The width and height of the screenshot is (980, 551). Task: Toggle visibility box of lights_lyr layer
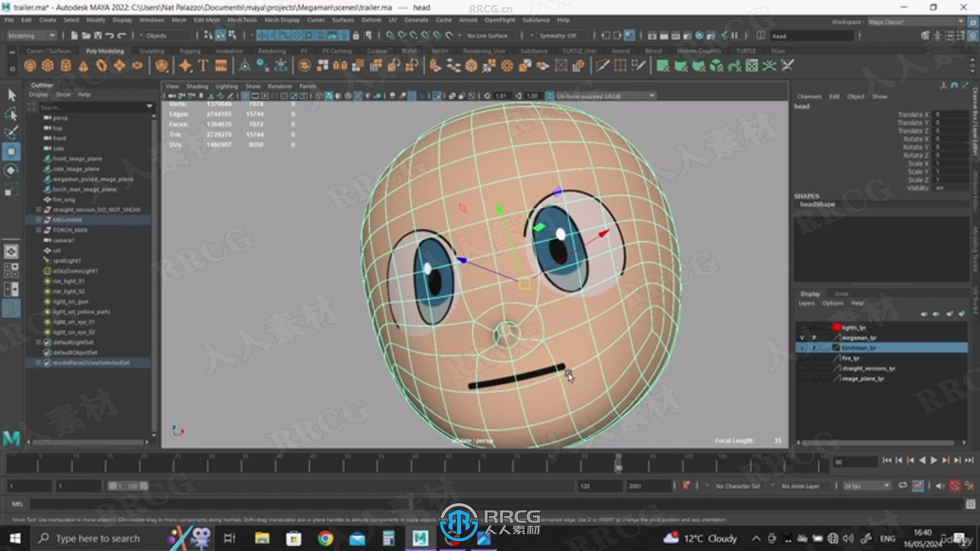(x=802, y=328)
